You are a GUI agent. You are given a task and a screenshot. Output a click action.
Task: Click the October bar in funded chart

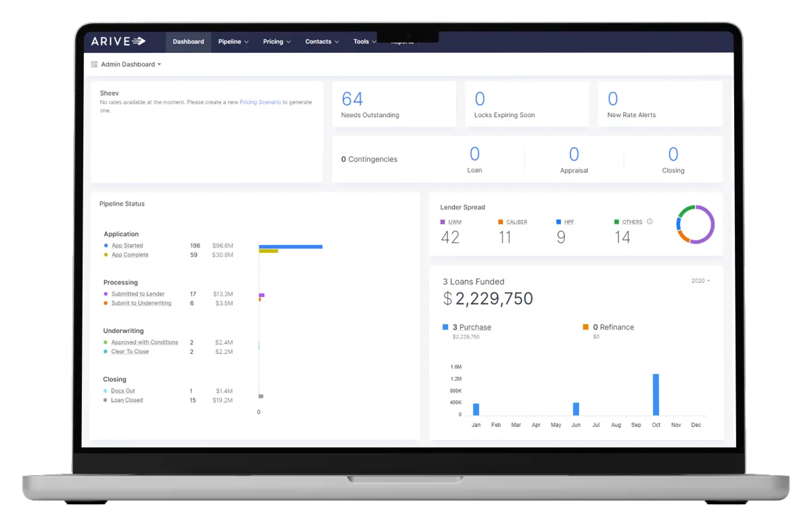coord(656,394)
